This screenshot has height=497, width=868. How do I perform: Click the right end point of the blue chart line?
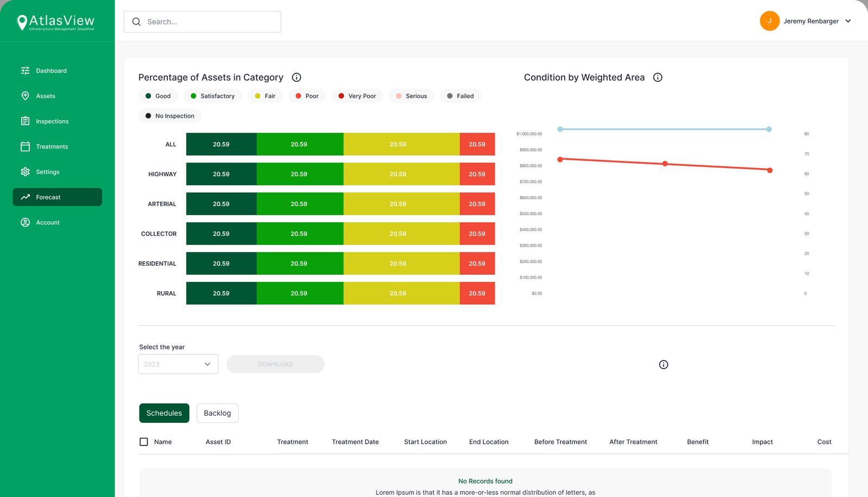point(769,129)
